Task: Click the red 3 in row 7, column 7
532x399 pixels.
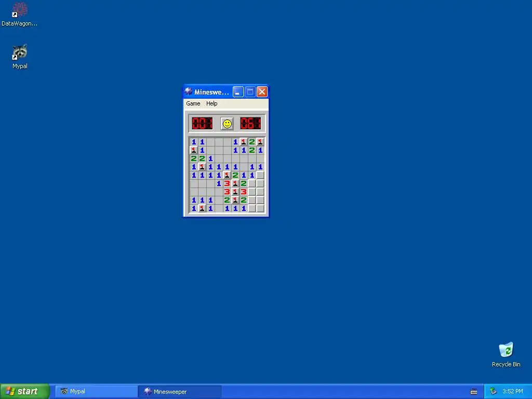Action: coord(244,192)
